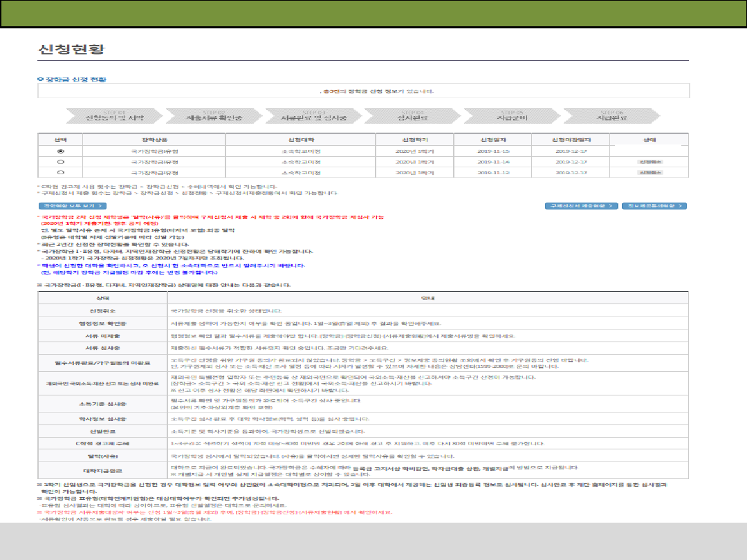747x560 pixels.
Task: Select the radio button for the 2019-11-13 application
Action: click(x=61, y=171)
